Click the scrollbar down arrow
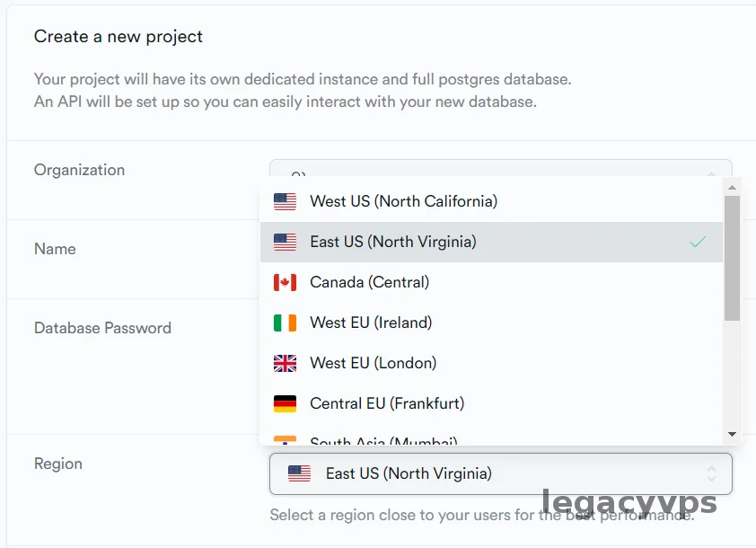This screenshot has width=756, height=548. (732, 434)
